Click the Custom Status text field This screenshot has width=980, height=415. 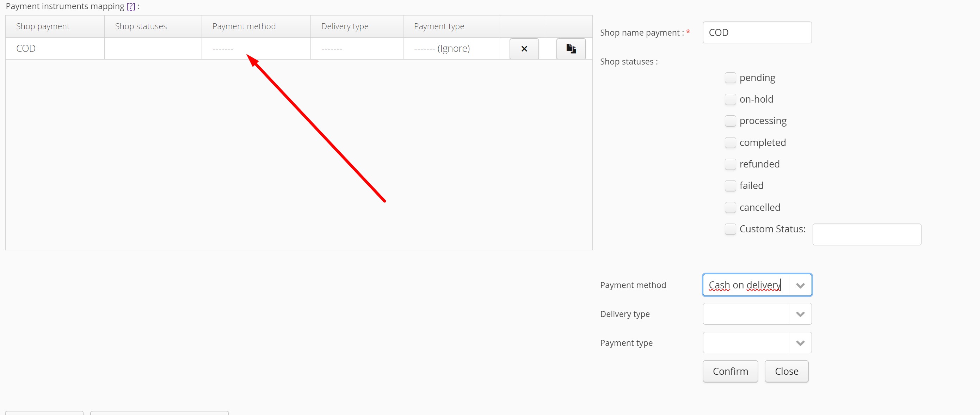tap(866, 234)
